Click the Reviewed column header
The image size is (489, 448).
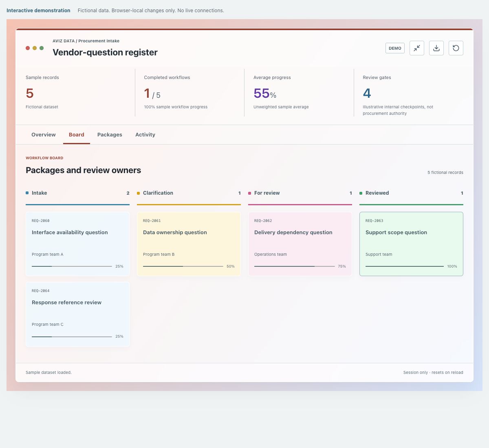(x=411, y=193)
